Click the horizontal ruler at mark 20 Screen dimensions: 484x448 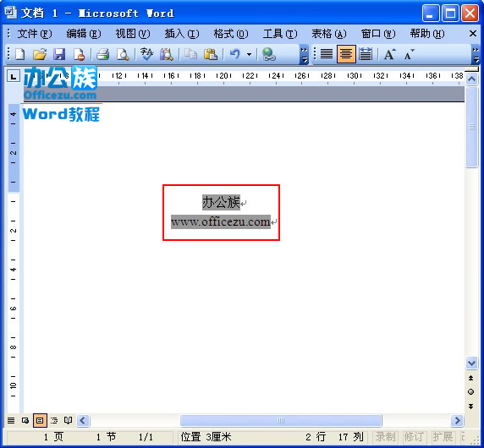coord(223,75)
